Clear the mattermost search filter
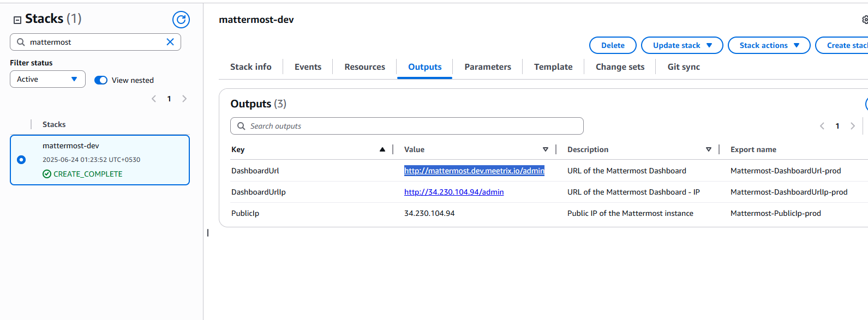Screen dimensions: 868x320 [x=170, y=42]
